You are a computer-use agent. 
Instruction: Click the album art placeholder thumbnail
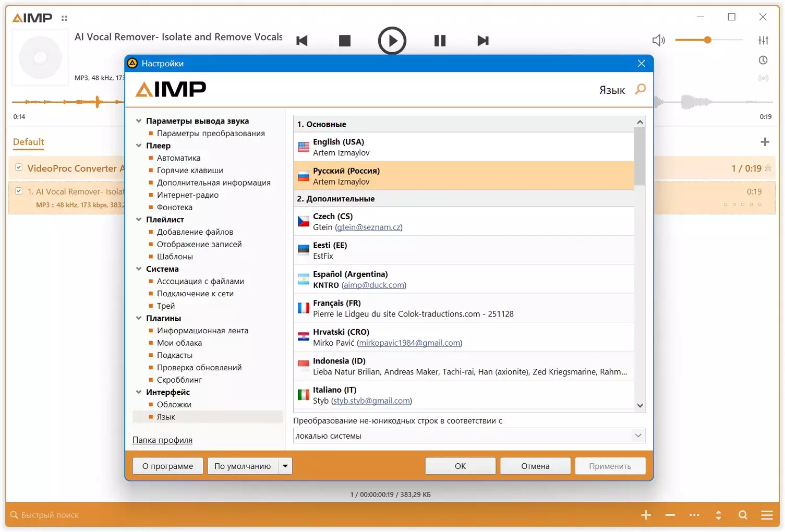40,57
